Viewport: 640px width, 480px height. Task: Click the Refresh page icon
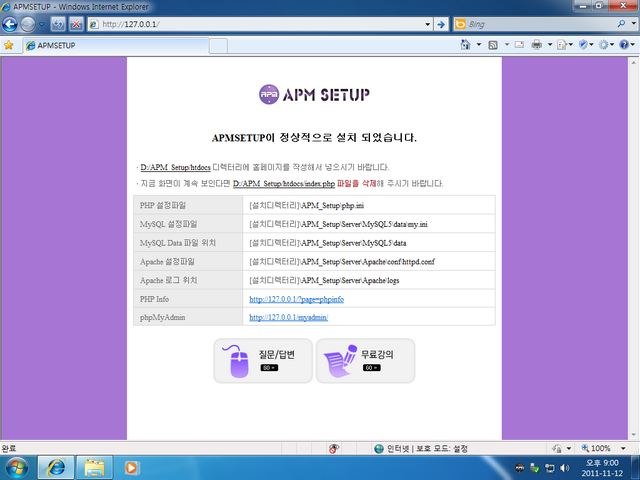[x=58, y=24]
